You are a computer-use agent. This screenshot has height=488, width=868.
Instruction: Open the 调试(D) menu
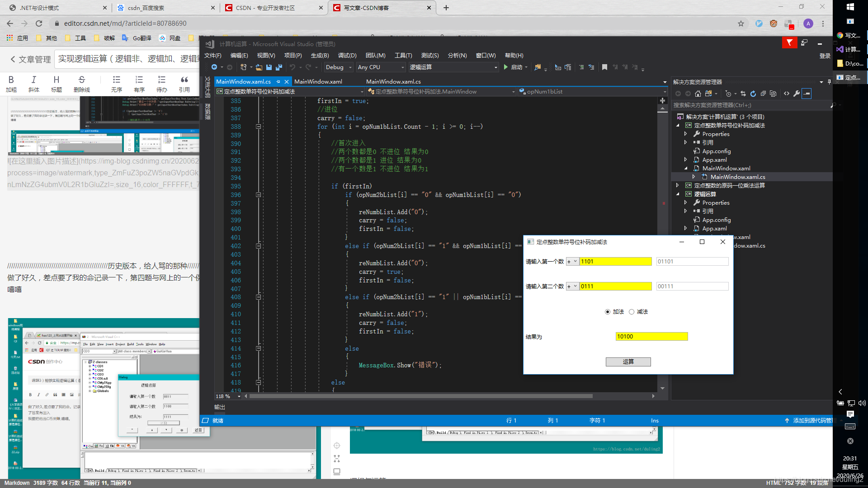coord(347,55)
